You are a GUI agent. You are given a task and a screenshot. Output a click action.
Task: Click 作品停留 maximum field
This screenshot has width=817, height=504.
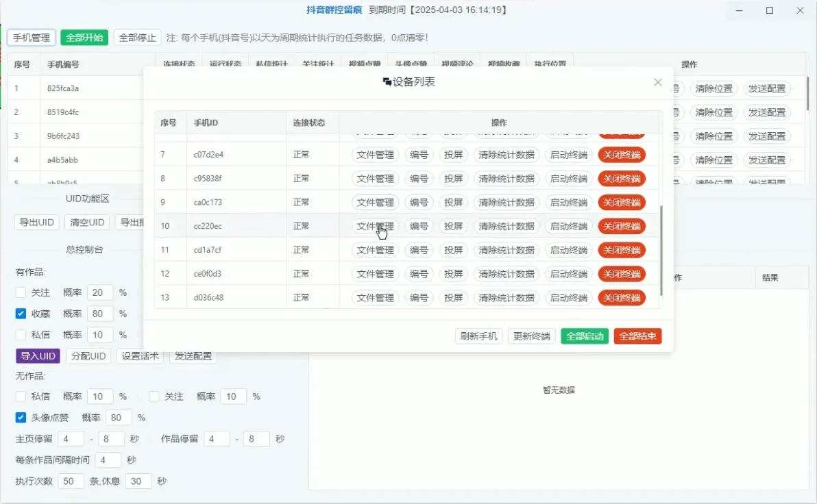point(256,439)
